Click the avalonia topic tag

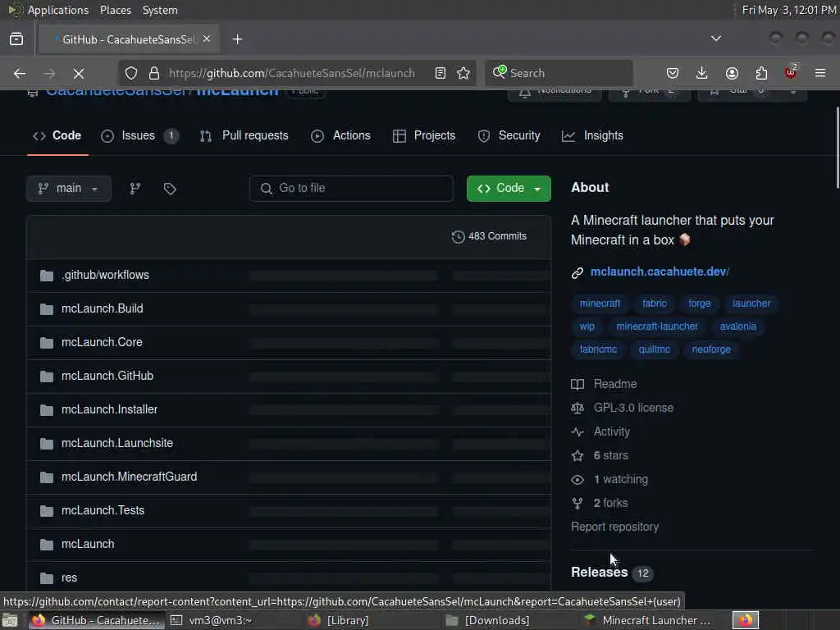(737, 326)
